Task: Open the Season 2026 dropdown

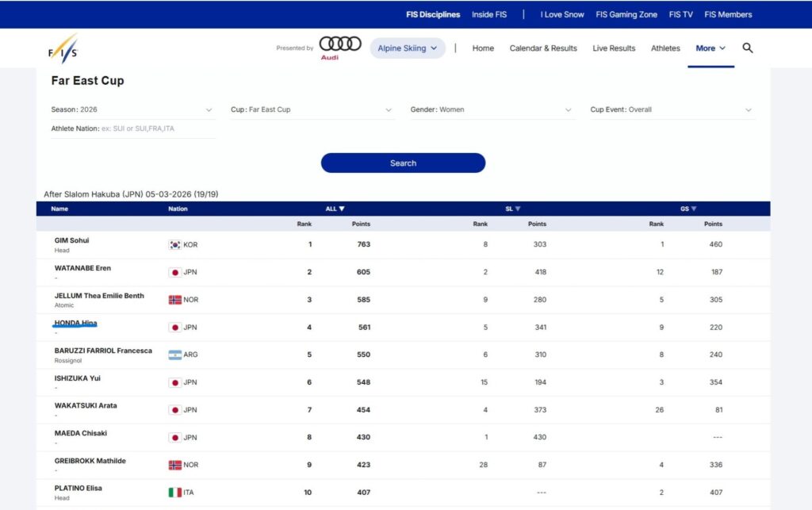Action: tap(132, 109)
